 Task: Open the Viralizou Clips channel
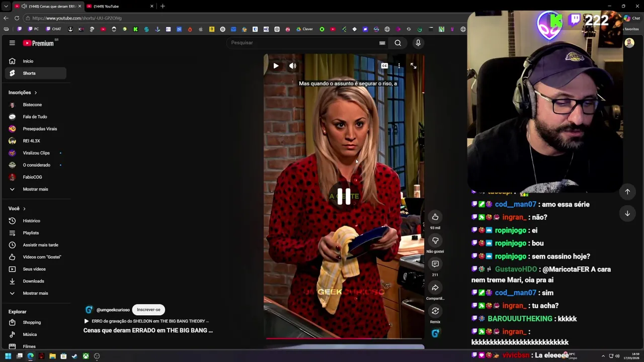[x=35, y=153]
